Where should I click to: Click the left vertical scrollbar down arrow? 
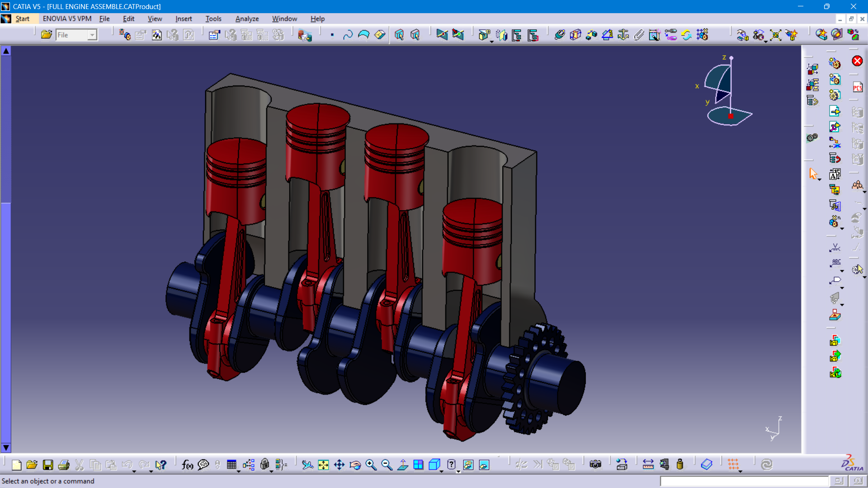[6, 448]
